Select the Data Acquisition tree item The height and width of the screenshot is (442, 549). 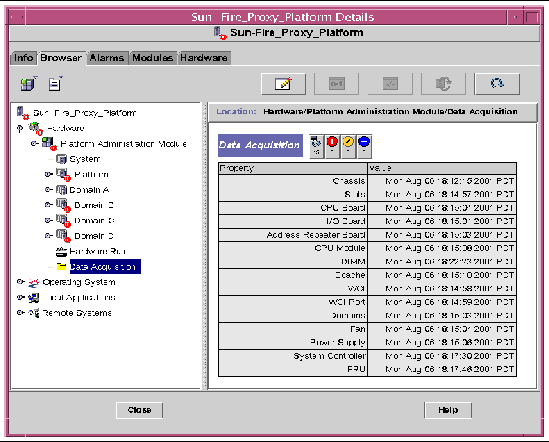pos(105,267)
